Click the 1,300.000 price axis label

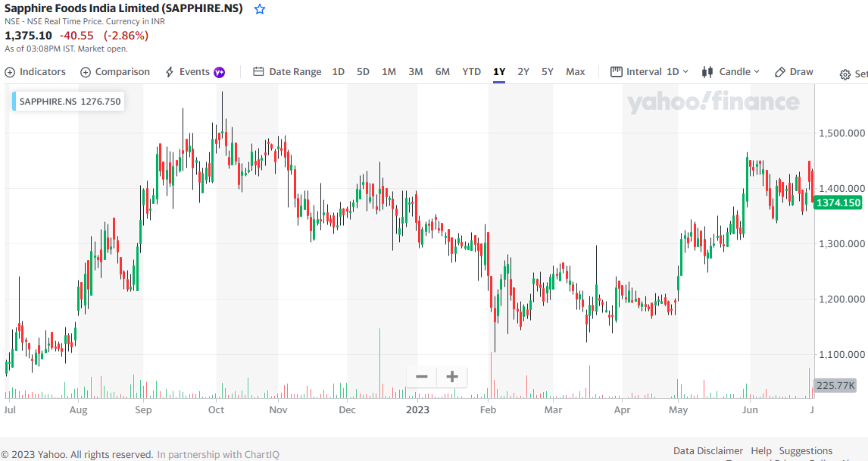click(x=842, y=244)
